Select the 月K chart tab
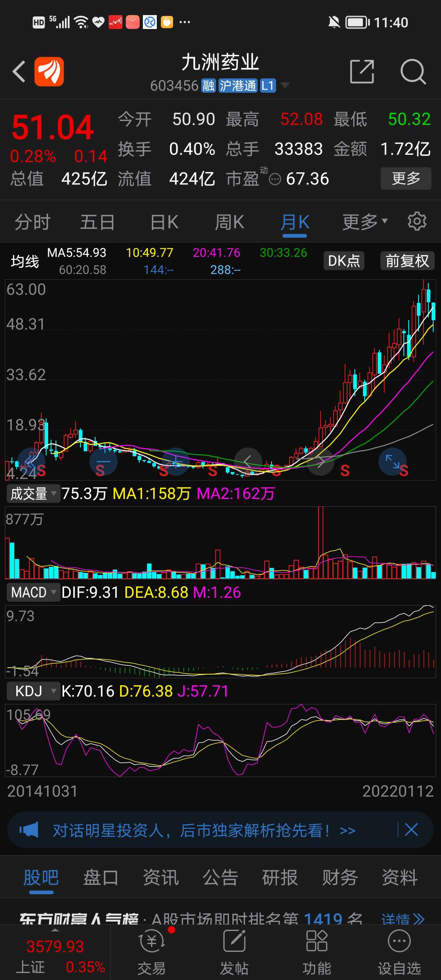The width and height of the screenshot is (441, 980). (x=295, y=222)
